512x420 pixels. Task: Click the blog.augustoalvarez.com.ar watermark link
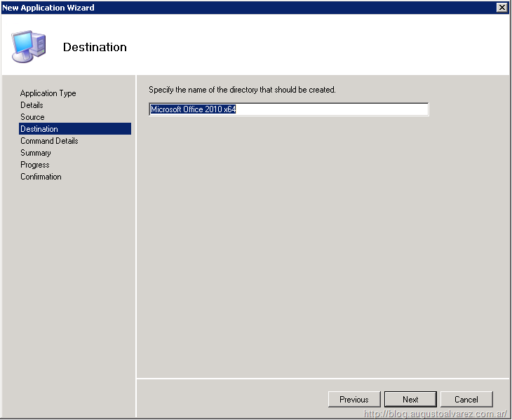[x=435, y=414]
